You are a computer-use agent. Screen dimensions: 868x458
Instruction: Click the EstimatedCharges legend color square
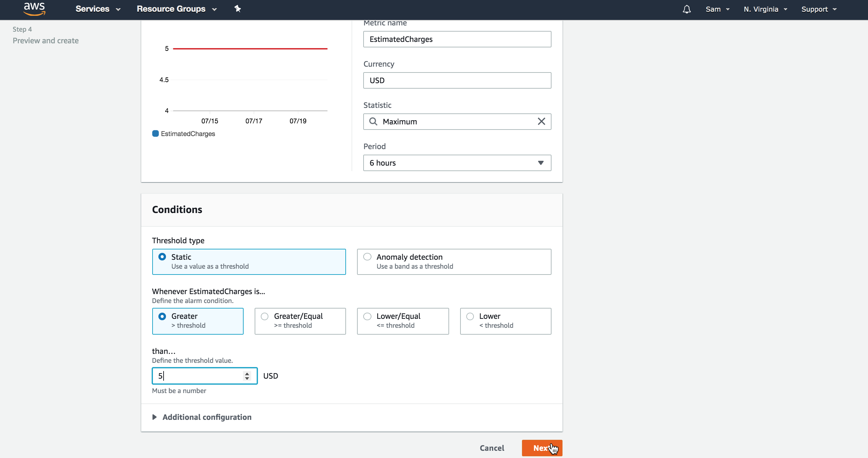(155, 134)
